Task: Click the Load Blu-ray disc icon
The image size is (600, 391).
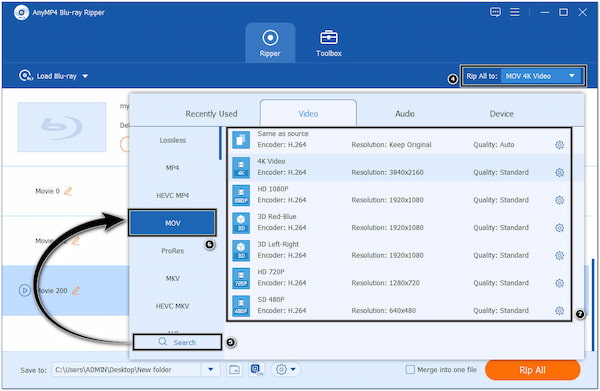Action: (25, 75)
